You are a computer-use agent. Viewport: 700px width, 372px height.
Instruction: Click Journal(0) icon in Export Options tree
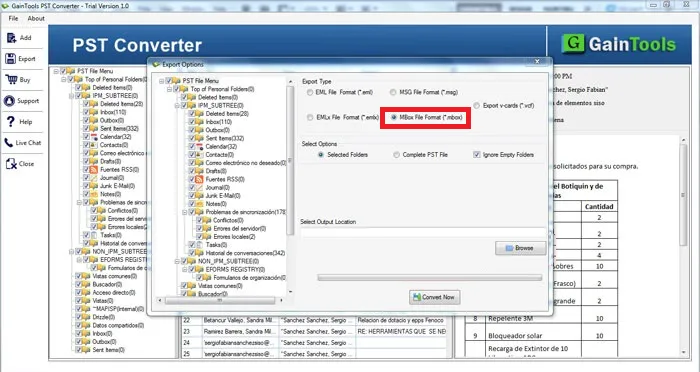click(x=200, y=188)
